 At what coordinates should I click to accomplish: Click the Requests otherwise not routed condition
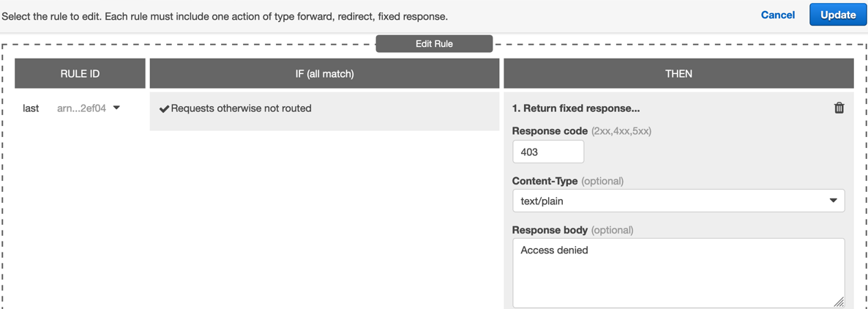click(242, 108)
